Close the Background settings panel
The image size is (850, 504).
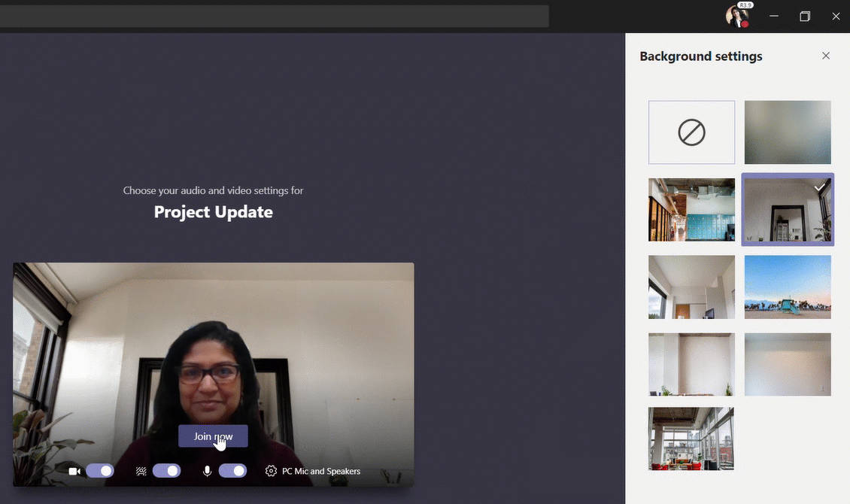(x=826, y=56)
